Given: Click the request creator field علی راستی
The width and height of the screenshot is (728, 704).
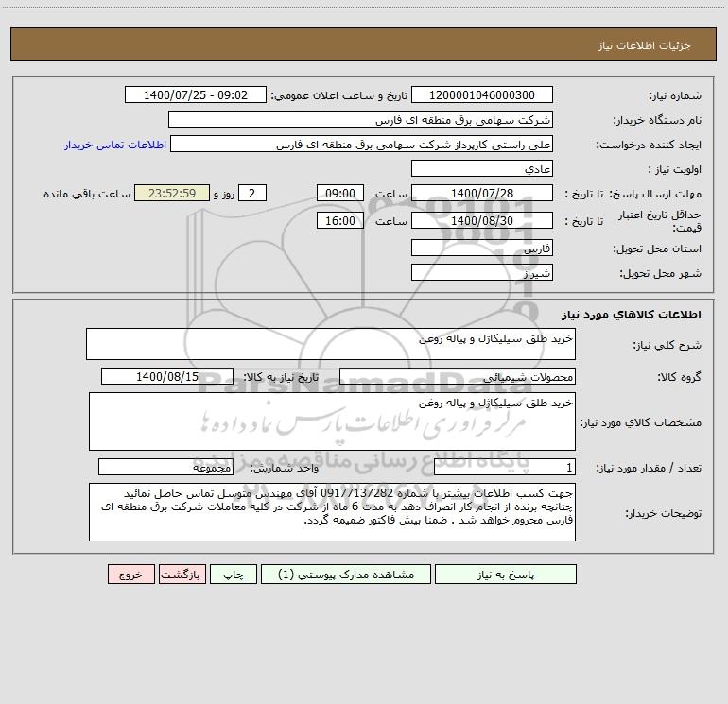Looking at the screenshot, I should [x=361, y=144].
